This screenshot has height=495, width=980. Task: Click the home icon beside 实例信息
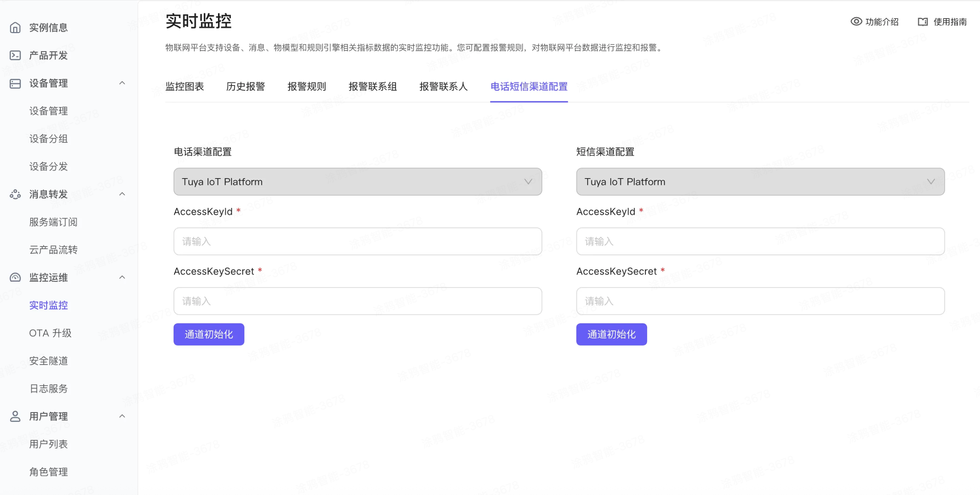coord(15,27)
